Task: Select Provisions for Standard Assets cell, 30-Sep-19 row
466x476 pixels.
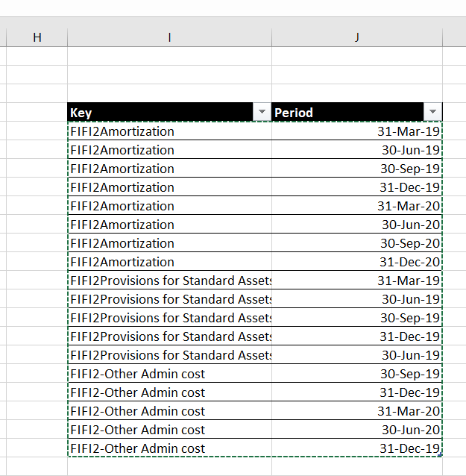Action: coord(169,318)
